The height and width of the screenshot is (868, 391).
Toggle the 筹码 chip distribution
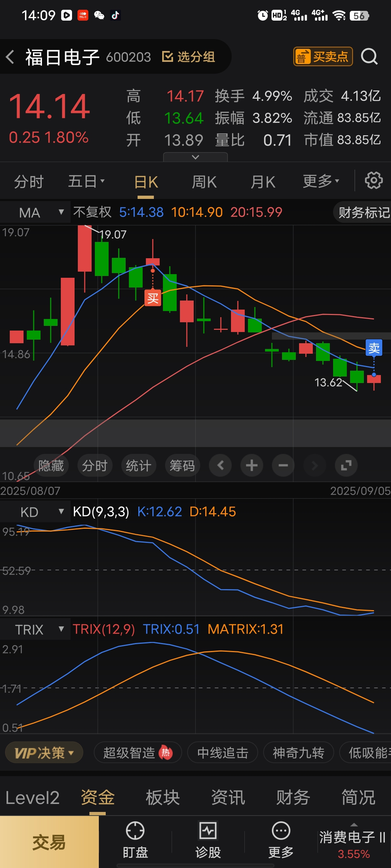(182, 465)
